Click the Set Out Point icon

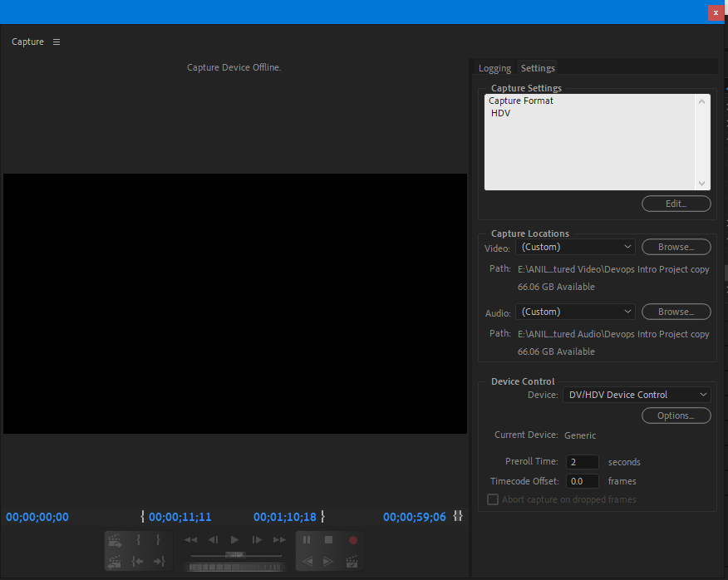156,538
